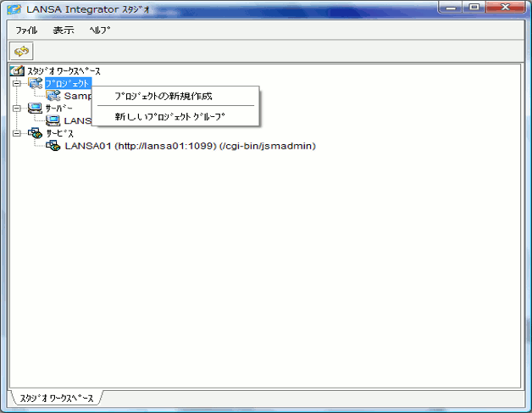Click the サーバー computer icon
The height and width of the screenshot is (413, 532).
tap(35, 108)
